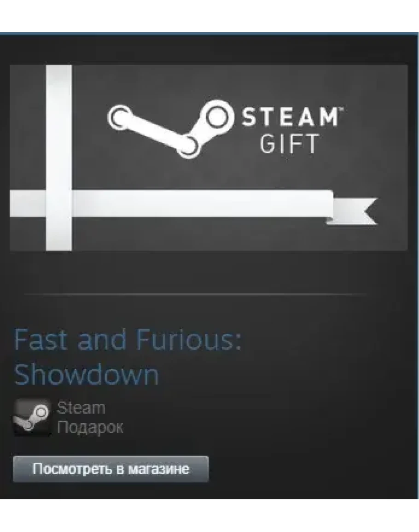Click the large circle of the Steam logo
419x532 pixels.
pos(219,117)
